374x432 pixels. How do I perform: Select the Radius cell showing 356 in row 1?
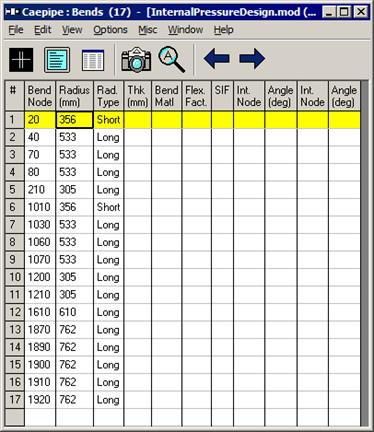click(x=74, y=120)
